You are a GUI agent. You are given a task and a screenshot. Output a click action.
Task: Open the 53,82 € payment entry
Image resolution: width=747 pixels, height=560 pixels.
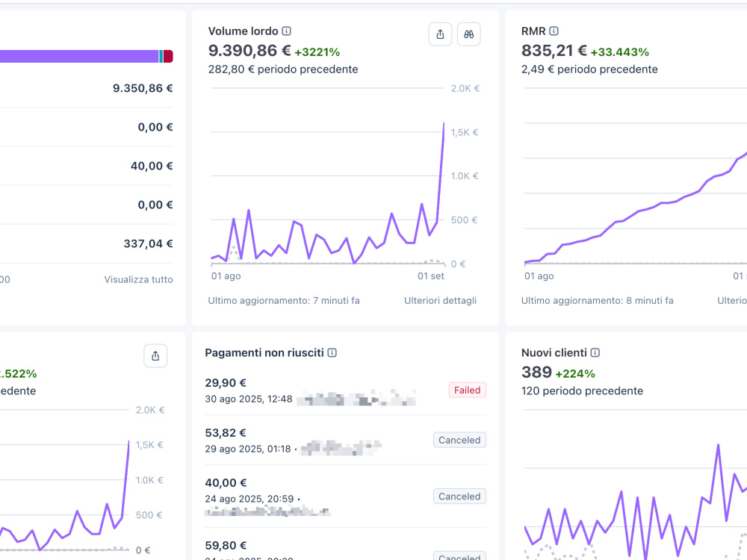[345, 441]
